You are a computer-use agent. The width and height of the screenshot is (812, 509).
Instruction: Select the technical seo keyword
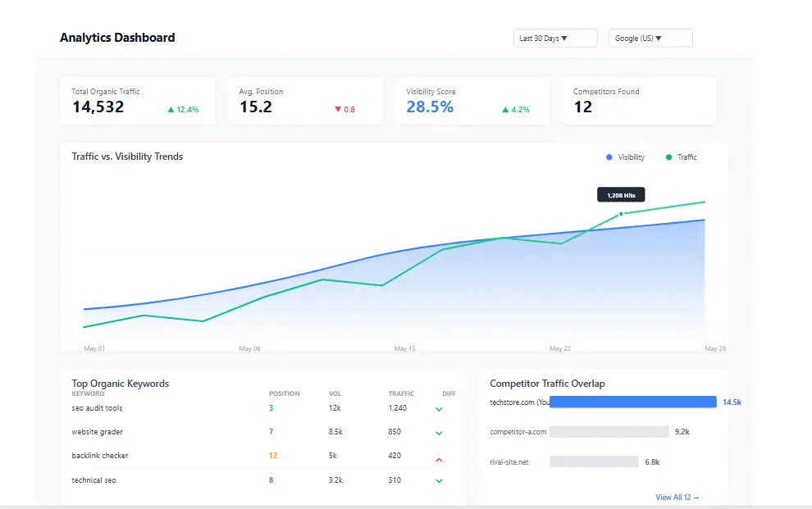94,480
